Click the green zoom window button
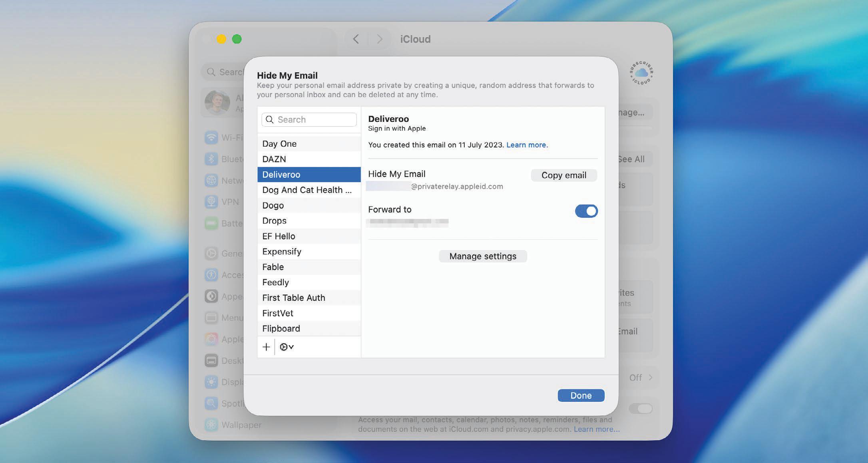 pyautogui.click(x=237, y=39)
